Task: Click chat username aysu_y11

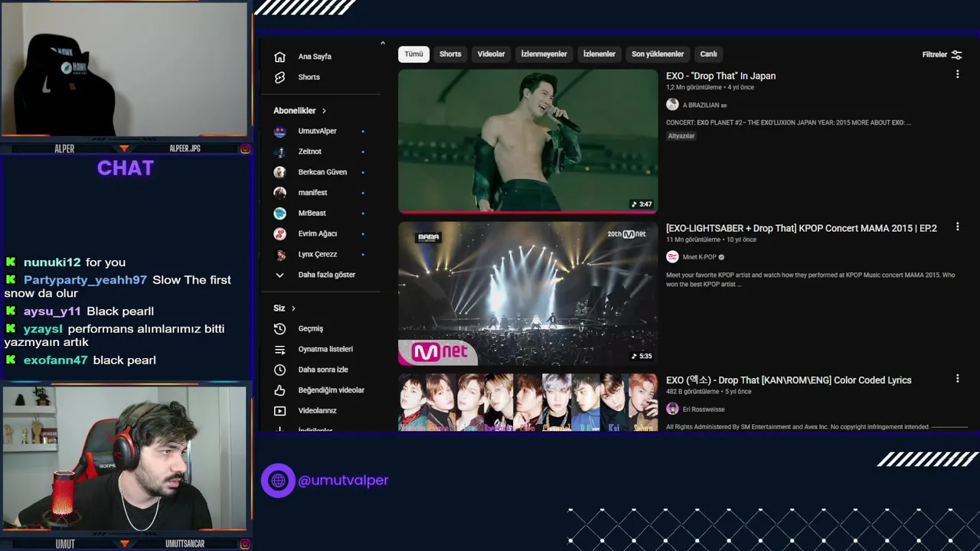Action: (x=52, y=311)
